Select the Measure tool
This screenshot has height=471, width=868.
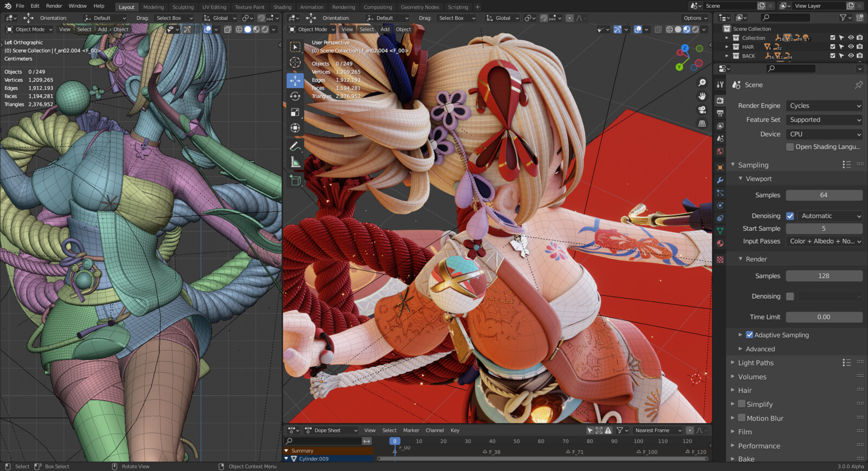click(295, 162)
